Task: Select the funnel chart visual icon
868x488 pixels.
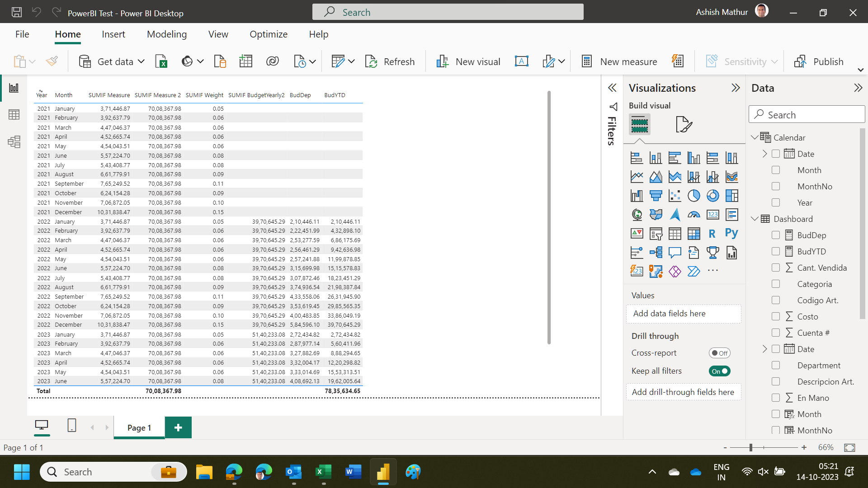Action: pyautogui.click(x=656, y=196)
